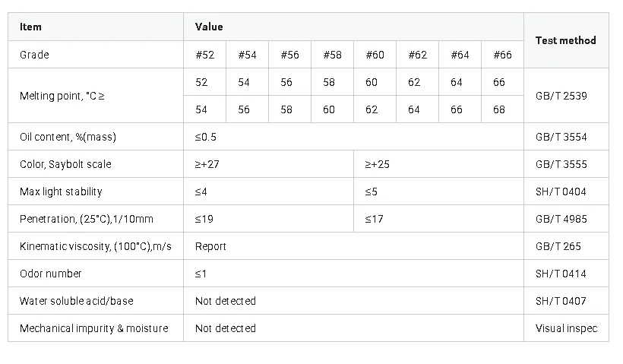Click the Odor number row label

(x=51, y=274)
